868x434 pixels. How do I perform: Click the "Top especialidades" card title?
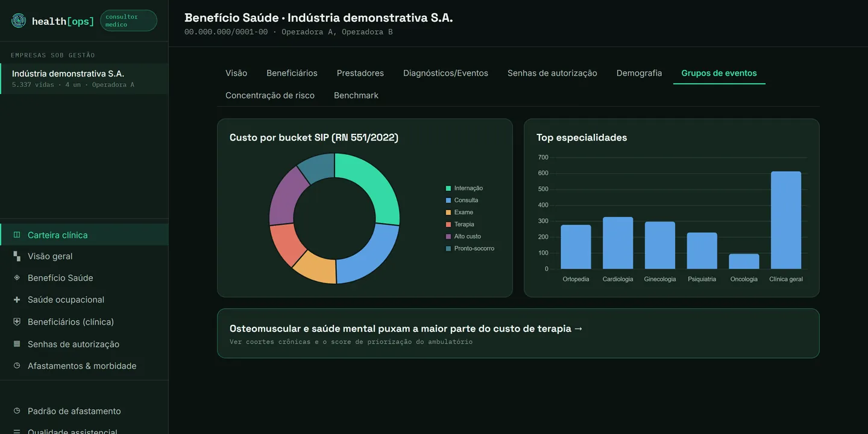[582, 137]
